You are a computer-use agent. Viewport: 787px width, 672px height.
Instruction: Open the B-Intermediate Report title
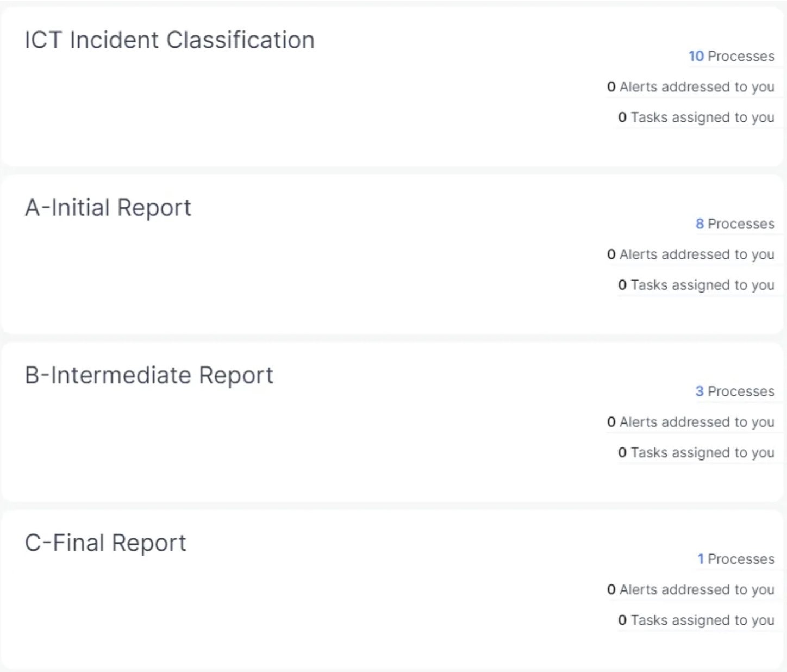point(149,375)
